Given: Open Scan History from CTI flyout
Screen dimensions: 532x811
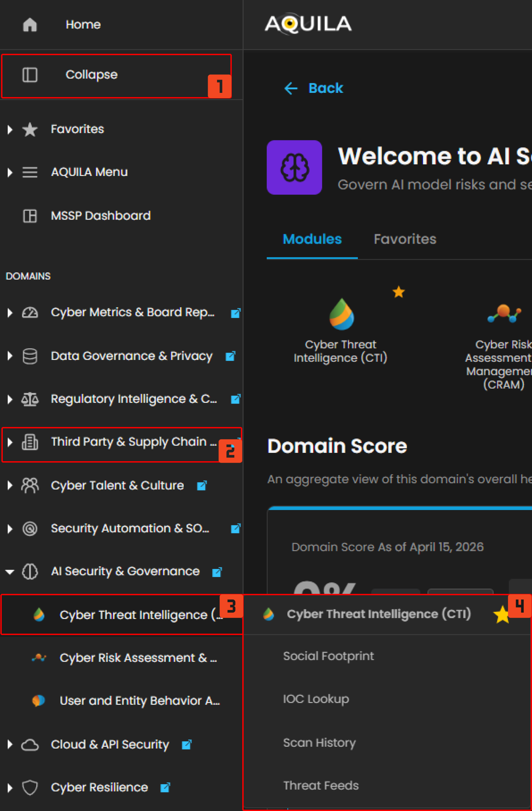Looking at the screenshot, I should click(319, 743).
